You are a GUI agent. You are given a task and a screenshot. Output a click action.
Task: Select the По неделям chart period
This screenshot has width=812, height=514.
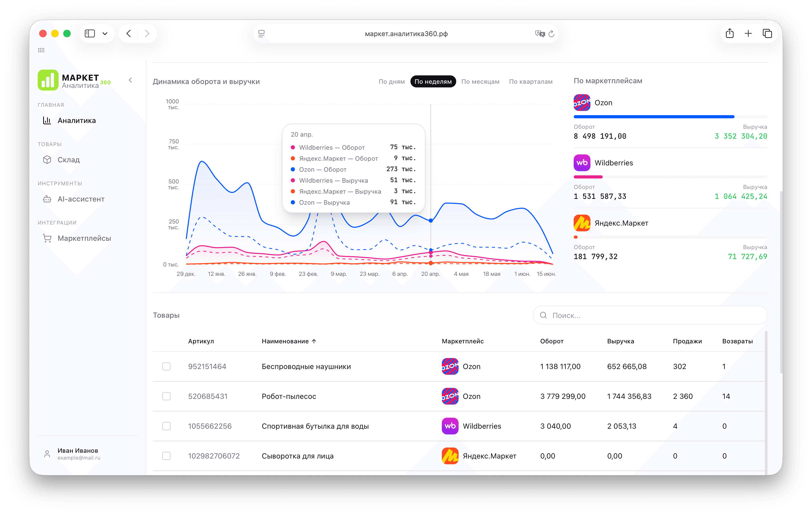click(x=433, y=82)
